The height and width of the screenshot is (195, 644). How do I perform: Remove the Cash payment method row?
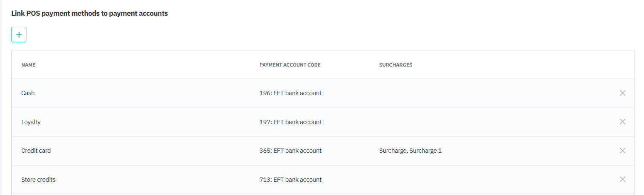pos(622,93)
